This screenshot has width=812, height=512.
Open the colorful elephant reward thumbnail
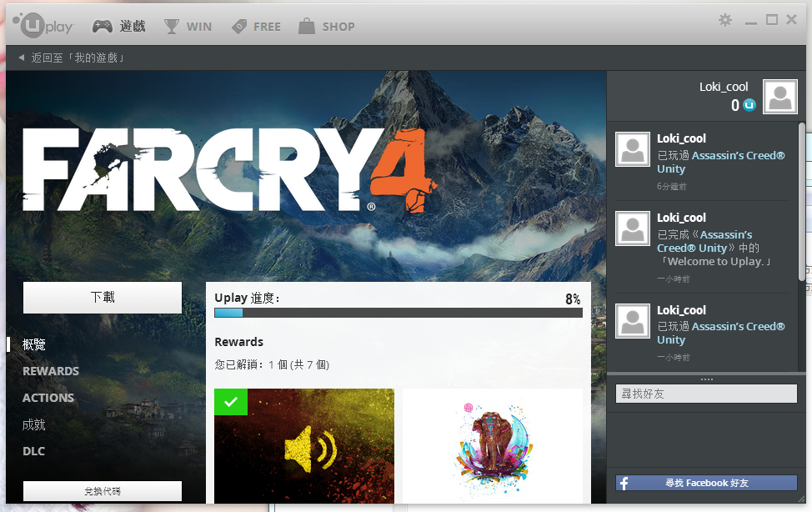(x=493, y=445)
